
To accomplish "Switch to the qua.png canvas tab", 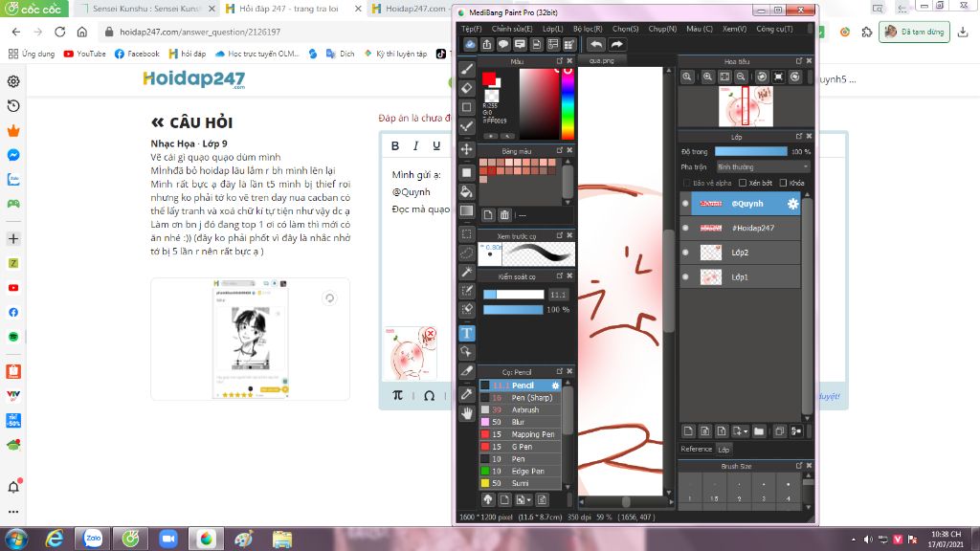I will pyautogui.click(x=602, y=60).
